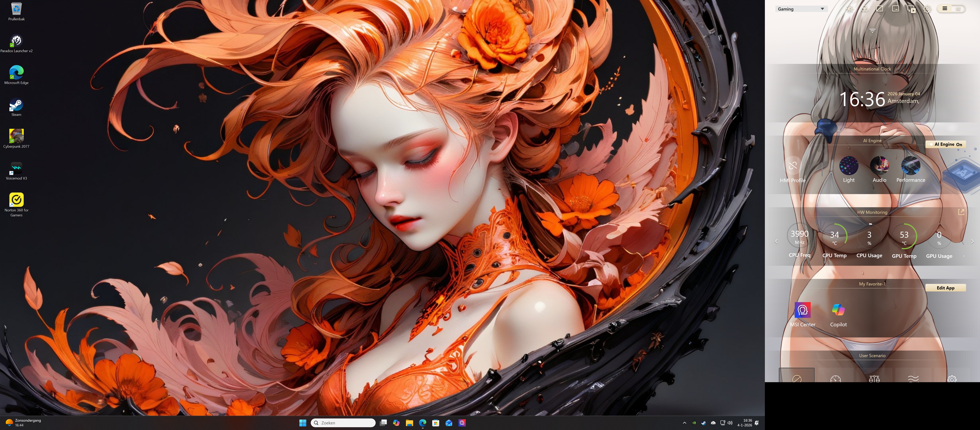This screenshot has height=430, width=980.
Task: Switch the view toggle to EZ mode
Action: point(958,9)
